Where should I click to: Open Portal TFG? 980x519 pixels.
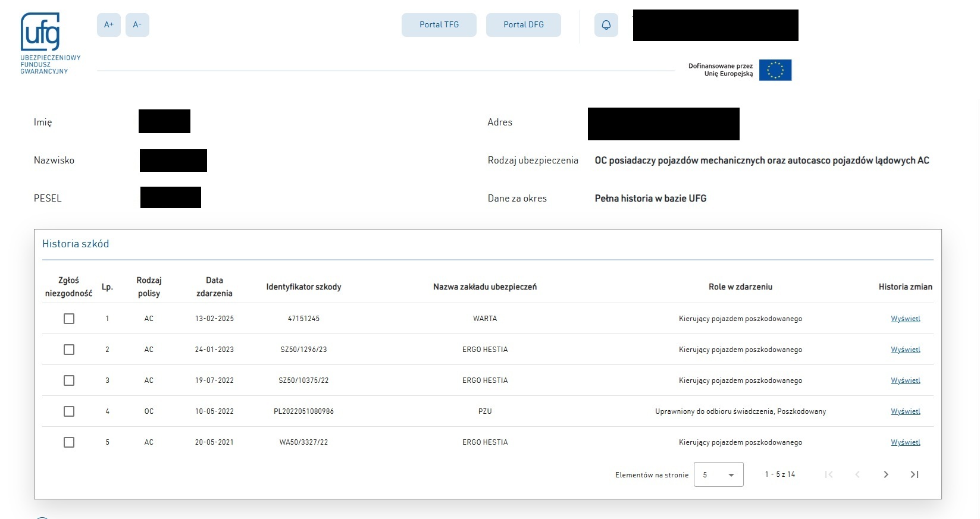click(439, 25)
